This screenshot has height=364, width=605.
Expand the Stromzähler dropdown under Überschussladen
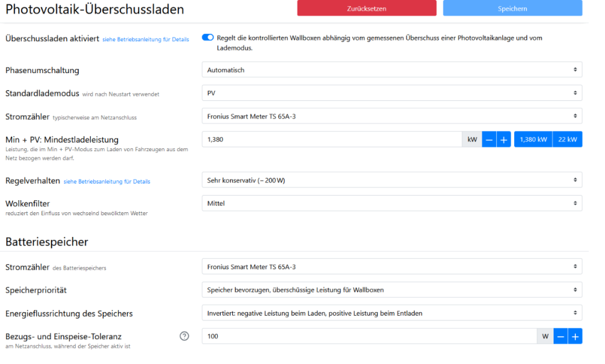[391, 115]
